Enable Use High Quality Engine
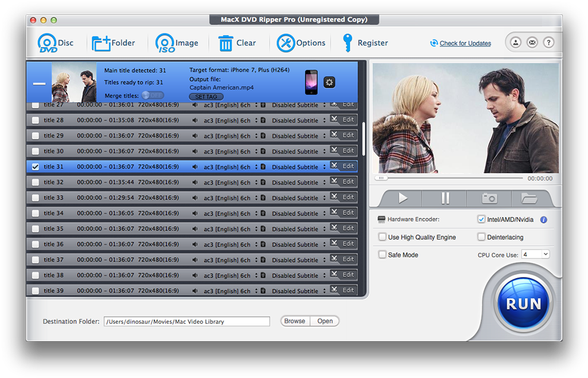The height and width of the screenshot is (378, 588). 381,237
